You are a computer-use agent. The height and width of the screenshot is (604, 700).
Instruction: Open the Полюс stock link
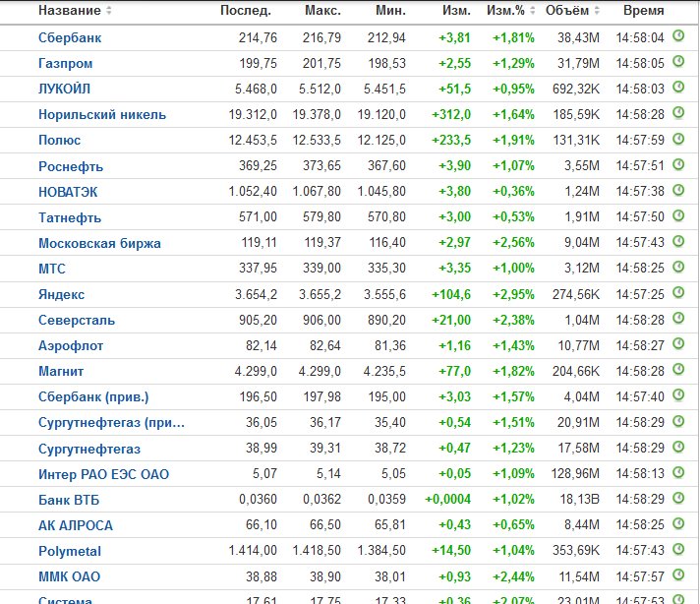point(59,141)
